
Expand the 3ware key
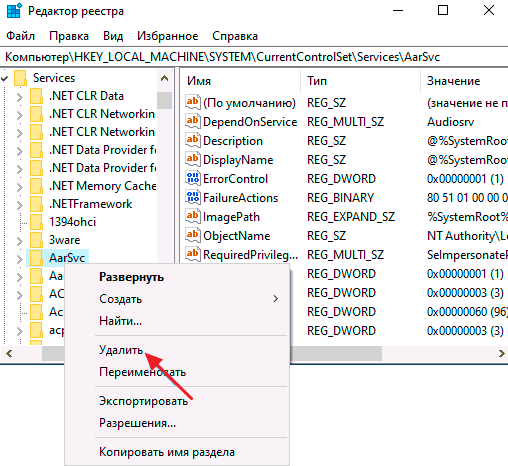(20, 241)
